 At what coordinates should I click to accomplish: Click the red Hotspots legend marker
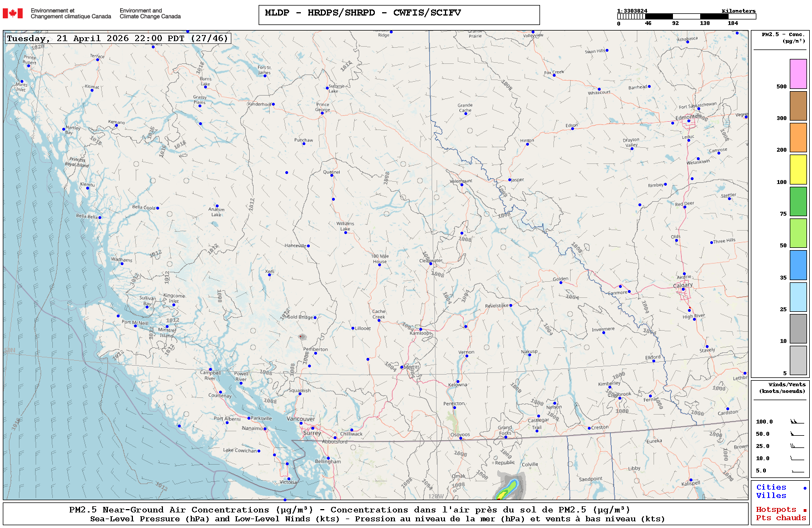pyautogui.click(x=805, y=510)
